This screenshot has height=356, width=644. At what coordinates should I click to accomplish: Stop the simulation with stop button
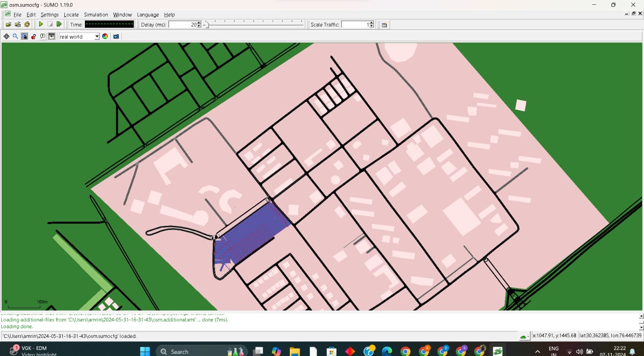point(50,25)
